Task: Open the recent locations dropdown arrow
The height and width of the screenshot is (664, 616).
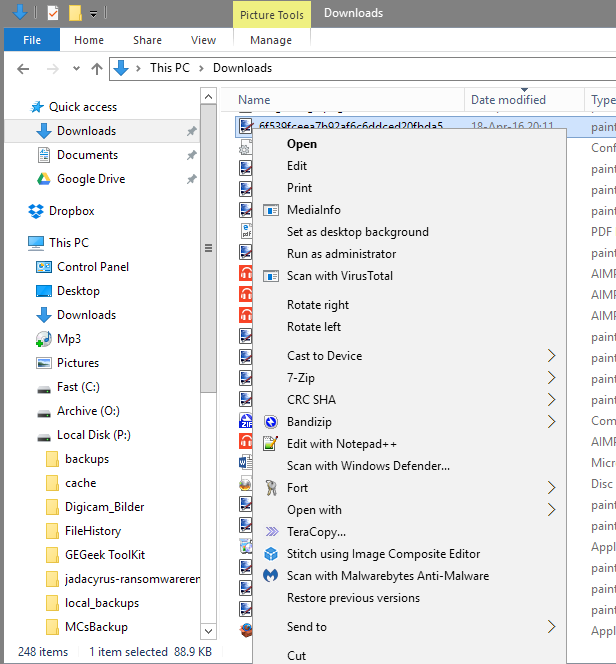Action: click(x=76, y=68)
